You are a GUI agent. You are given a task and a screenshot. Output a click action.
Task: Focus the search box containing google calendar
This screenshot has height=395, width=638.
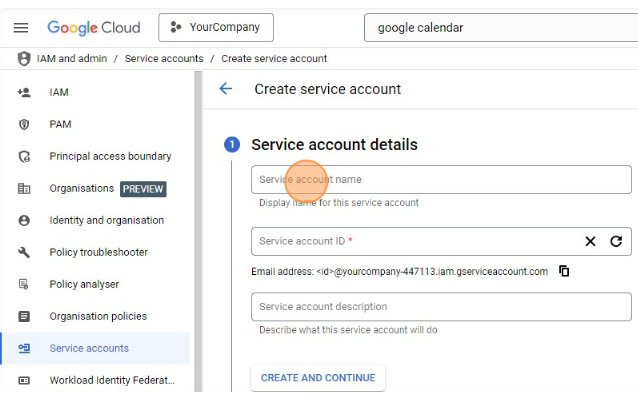(501, 28)
